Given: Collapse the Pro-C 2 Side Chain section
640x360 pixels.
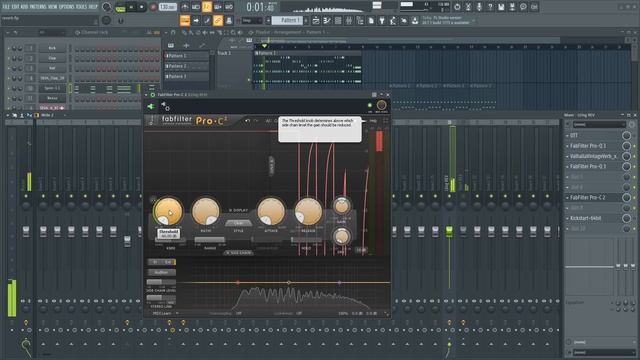Looking at the screenshot, I should coord(238,253).
